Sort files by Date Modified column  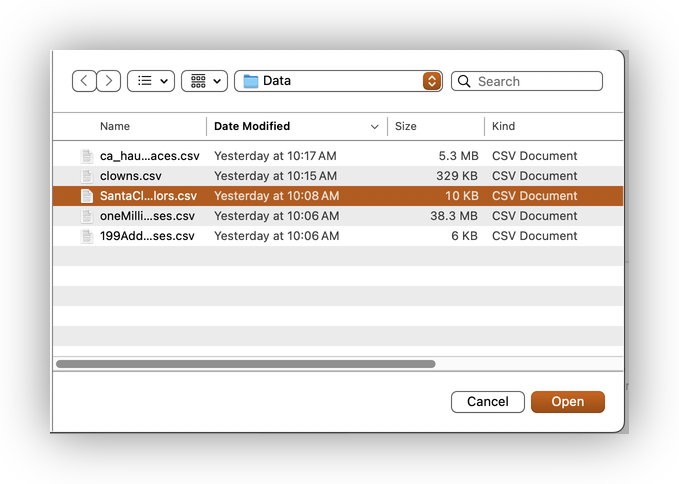(252, 127)
